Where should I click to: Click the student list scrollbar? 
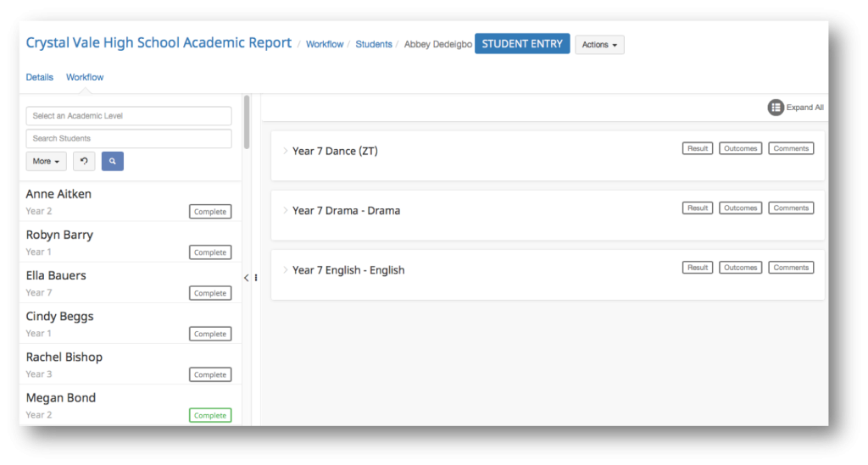coord(247,122)
